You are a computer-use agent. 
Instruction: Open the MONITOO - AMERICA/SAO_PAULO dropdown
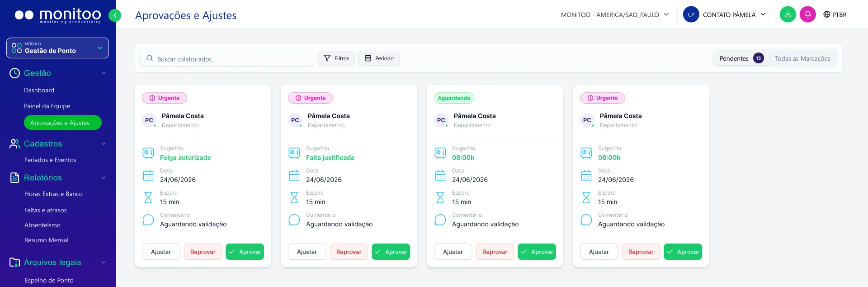(615, 14)
